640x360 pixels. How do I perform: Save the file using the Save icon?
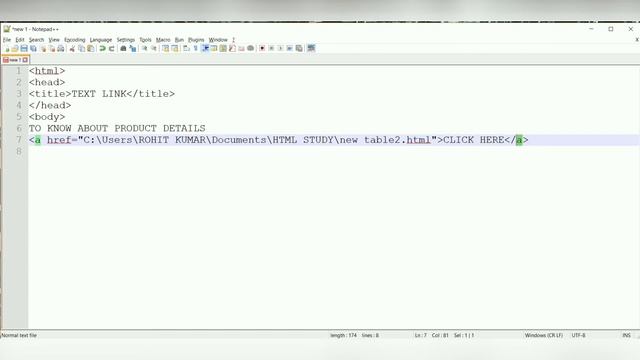tap(24, 48)
